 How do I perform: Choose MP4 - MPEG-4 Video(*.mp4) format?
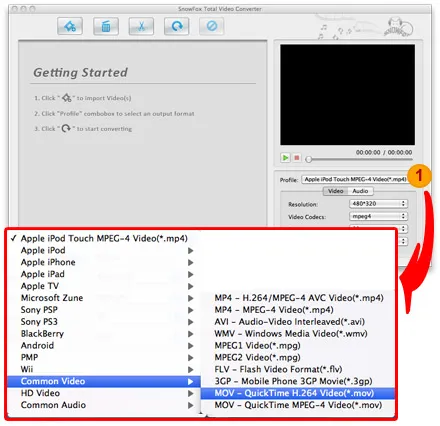298,310
